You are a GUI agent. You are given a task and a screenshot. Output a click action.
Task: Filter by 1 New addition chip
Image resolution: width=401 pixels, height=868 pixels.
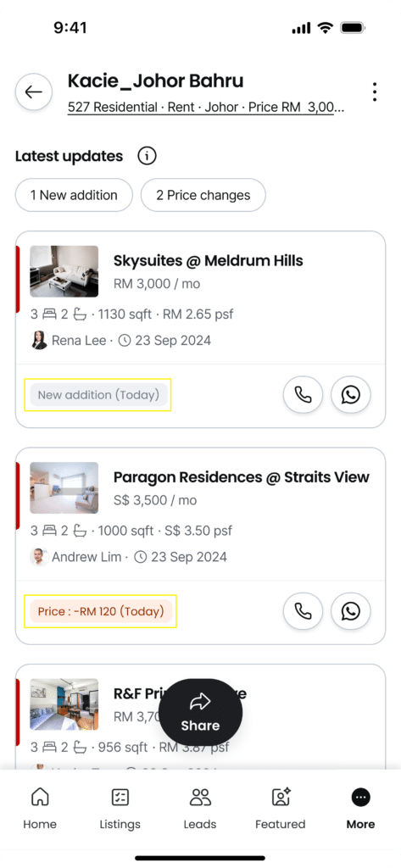(75, 195)
